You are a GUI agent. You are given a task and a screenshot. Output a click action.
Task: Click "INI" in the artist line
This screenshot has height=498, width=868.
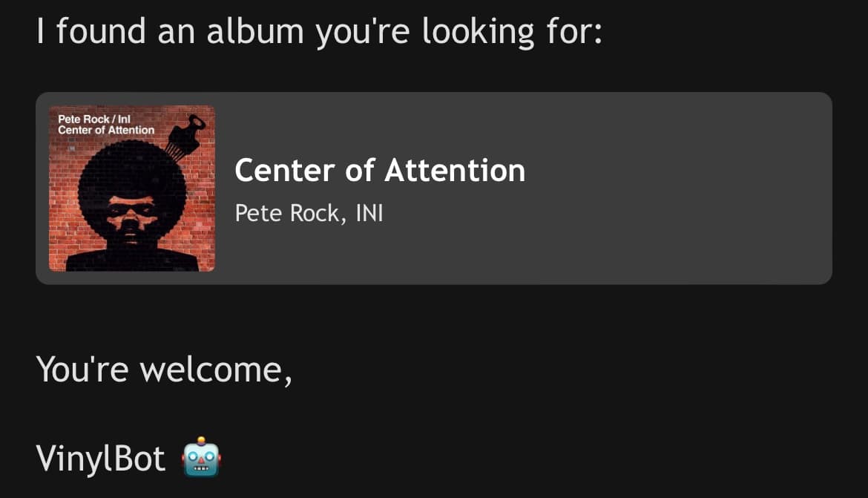tap(369, 213)
